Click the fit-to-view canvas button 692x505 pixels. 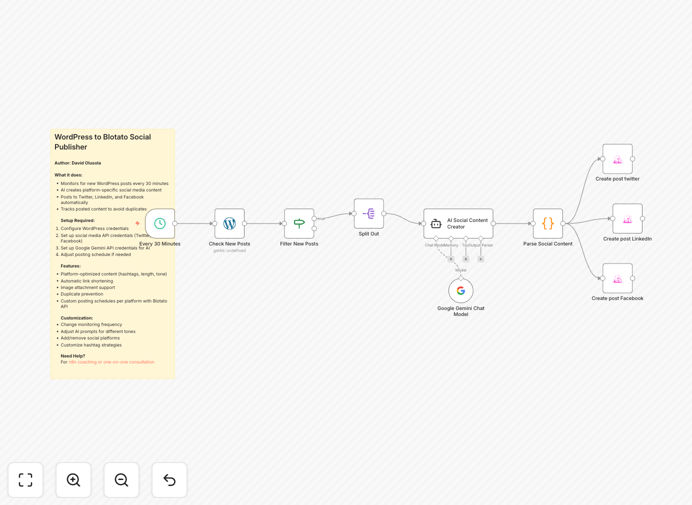pos(26,480)
